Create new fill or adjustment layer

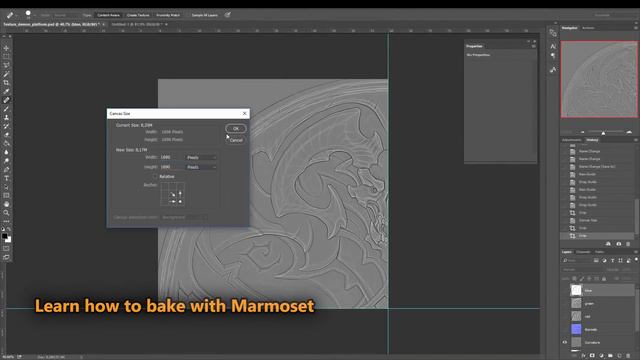tap(601, 356)
